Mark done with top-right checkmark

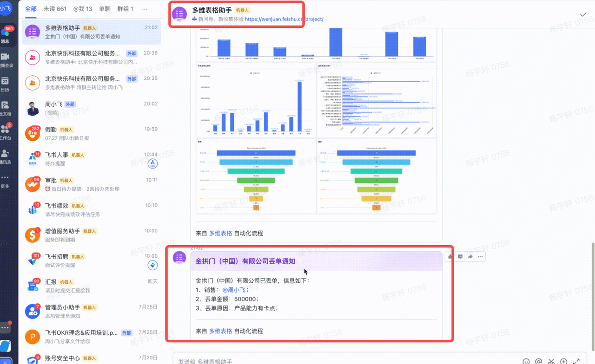[583, 14]
